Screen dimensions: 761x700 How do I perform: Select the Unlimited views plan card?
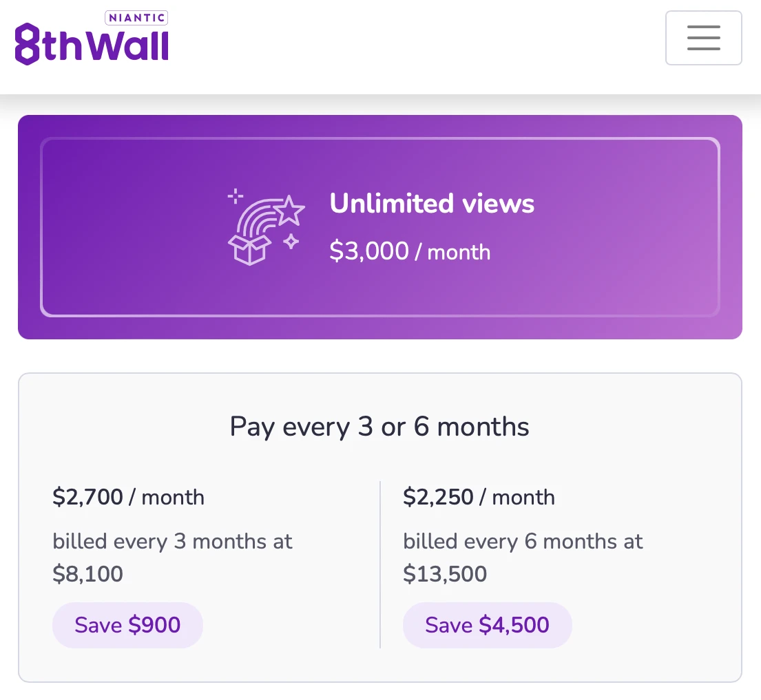(380, 227)
